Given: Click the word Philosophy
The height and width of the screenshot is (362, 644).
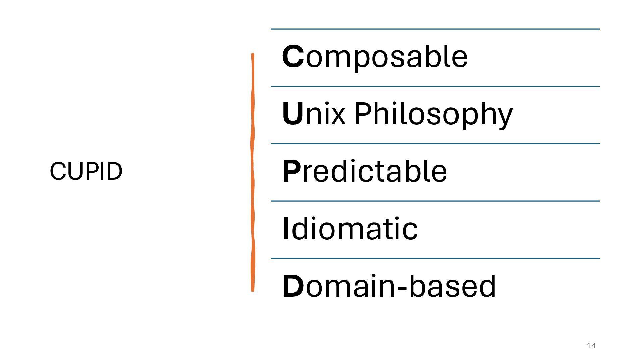Looking at the screenshot, I should [433, 114].
